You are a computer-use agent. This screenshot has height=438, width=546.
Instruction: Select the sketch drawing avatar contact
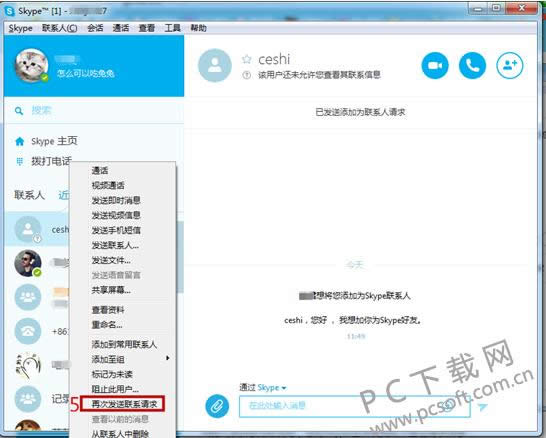coord(28,365)
